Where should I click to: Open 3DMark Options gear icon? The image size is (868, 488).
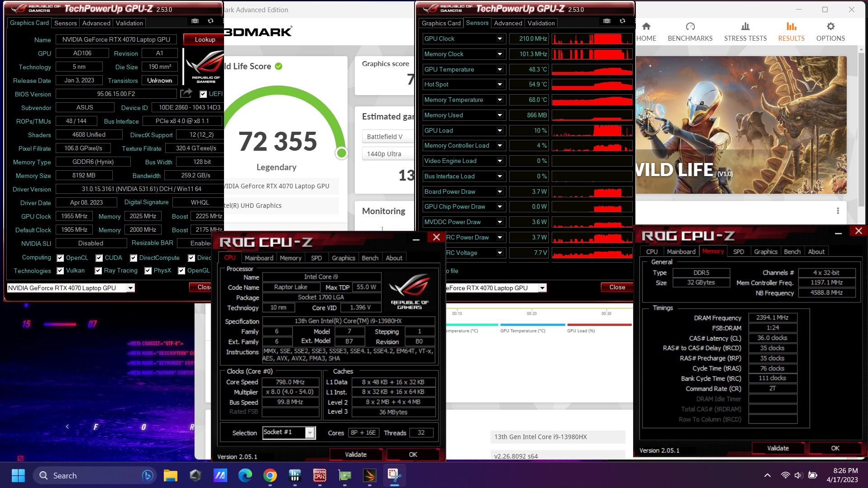(830, 27)
